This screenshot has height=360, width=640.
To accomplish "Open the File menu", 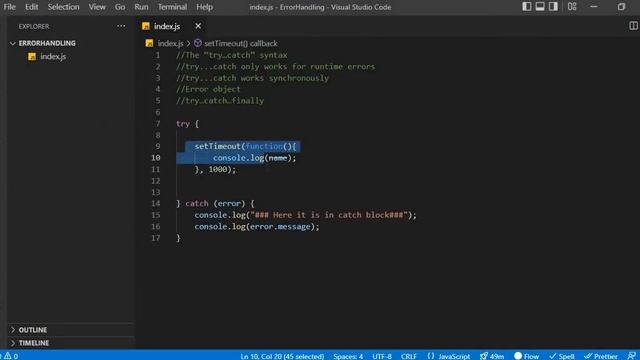I will pyautogui.click(x=9, y=7).
